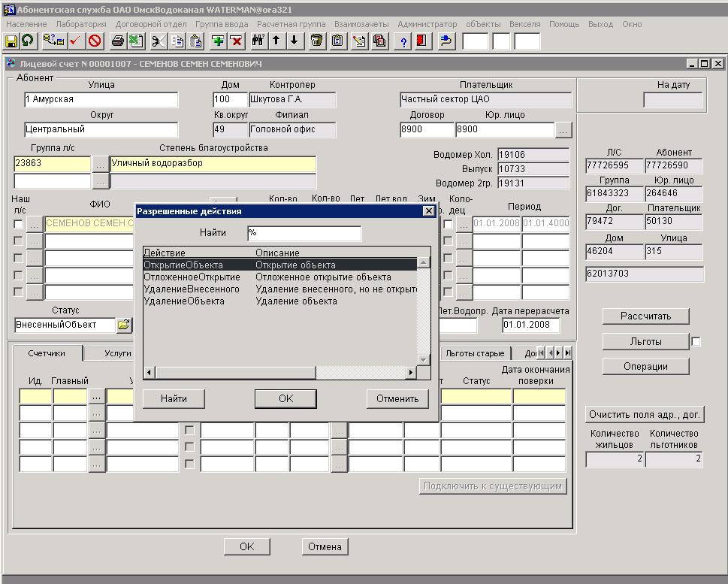Check the Наш л/с box for СЕМЕНОВ row

(x=18, y=224)
